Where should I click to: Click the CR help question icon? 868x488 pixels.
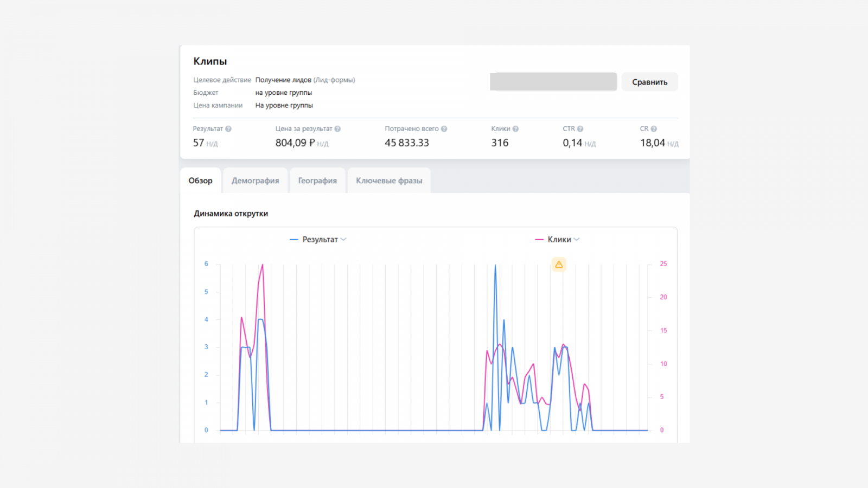(654, 129)
